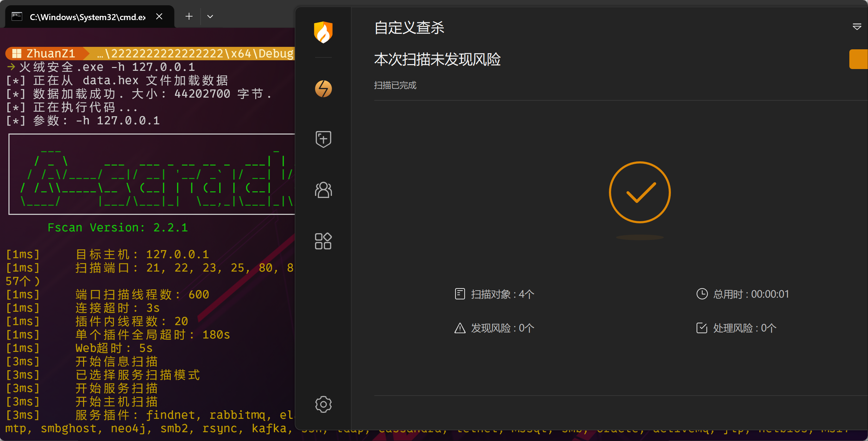Open the security tools grid icon

pyautogui.click(x=323, y=241)
